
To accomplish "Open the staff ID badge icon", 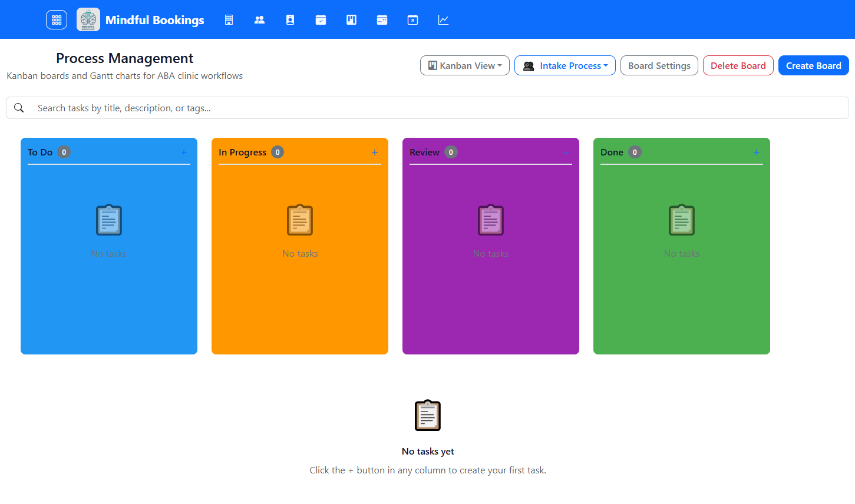I will (x=290, y=19).
